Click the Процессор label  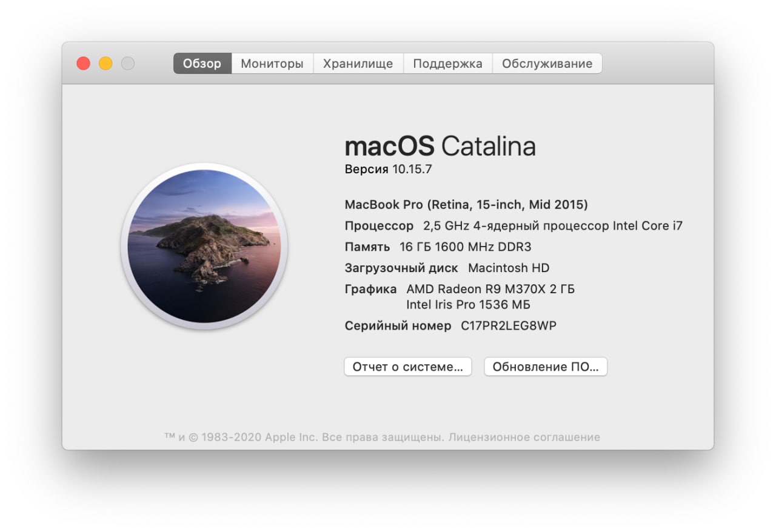pos(379,226)
